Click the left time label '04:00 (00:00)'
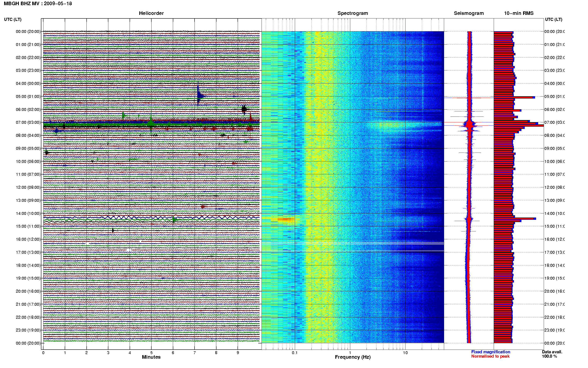The image size is (588, 368). pos(28,83)
